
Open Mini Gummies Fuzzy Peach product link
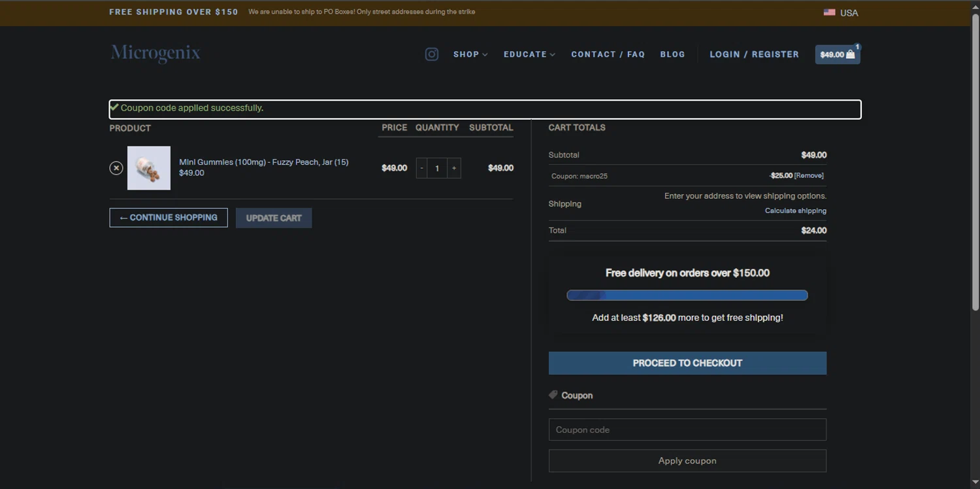tap(263, 162)
